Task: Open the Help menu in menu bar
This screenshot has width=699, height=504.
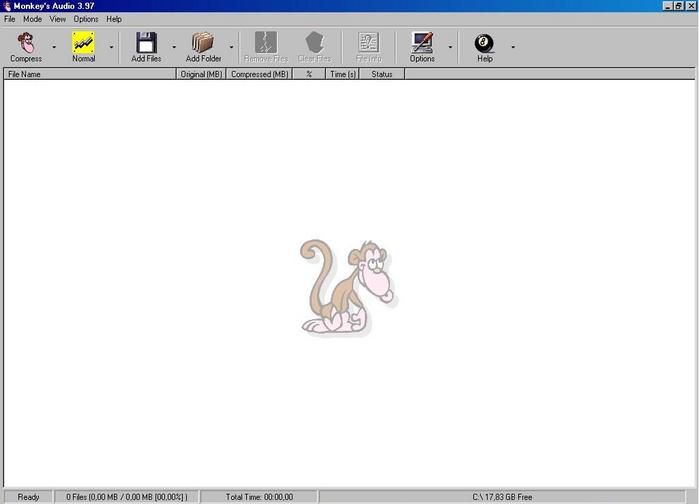Action: (x=114, y=19)
